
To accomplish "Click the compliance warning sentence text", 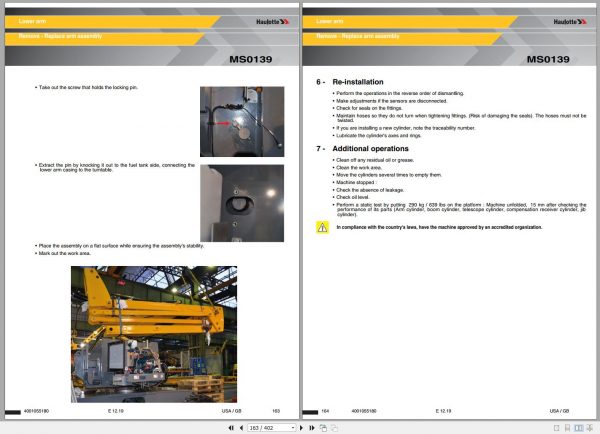I will pos(439,227).
